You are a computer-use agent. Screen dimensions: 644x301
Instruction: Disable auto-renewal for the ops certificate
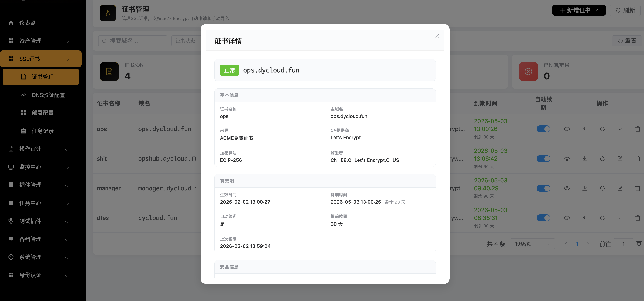543,129
